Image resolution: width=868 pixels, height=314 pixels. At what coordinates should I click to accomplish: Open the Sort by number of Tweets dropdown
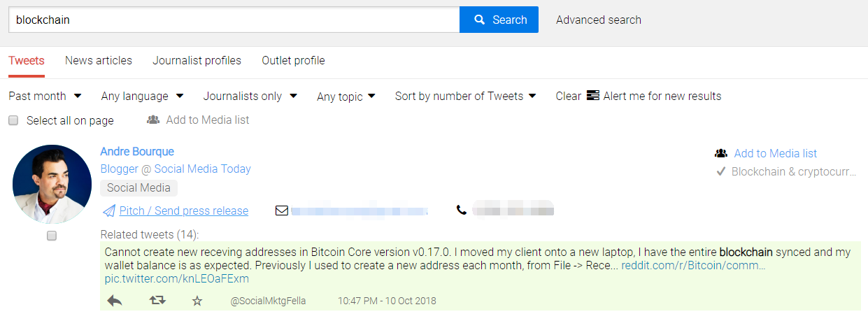click(x=465, y=96)
